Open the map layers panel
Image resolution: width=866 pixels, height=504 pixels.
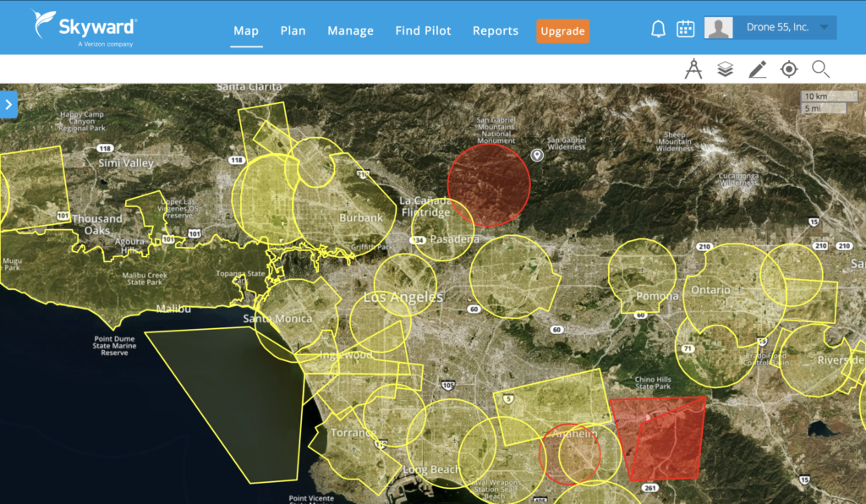pyautogui.click(x=725, y=69)
